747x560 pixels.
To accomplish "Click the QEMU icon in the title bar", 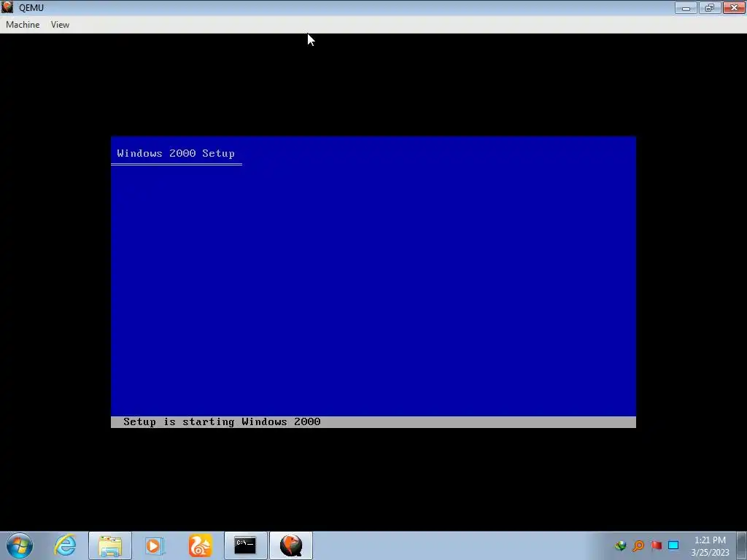I will (x=7, y=7).
